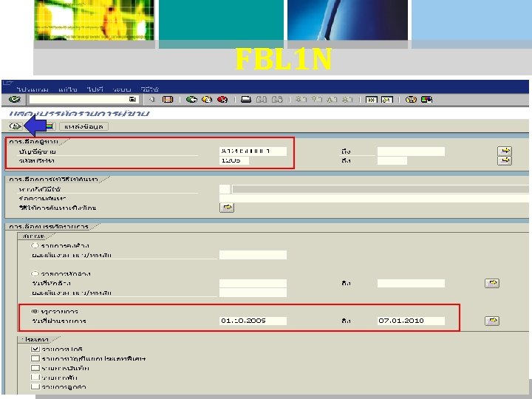Select the cleared items radio button
This screenshot has height=399, width=532.
click(35, 273)
